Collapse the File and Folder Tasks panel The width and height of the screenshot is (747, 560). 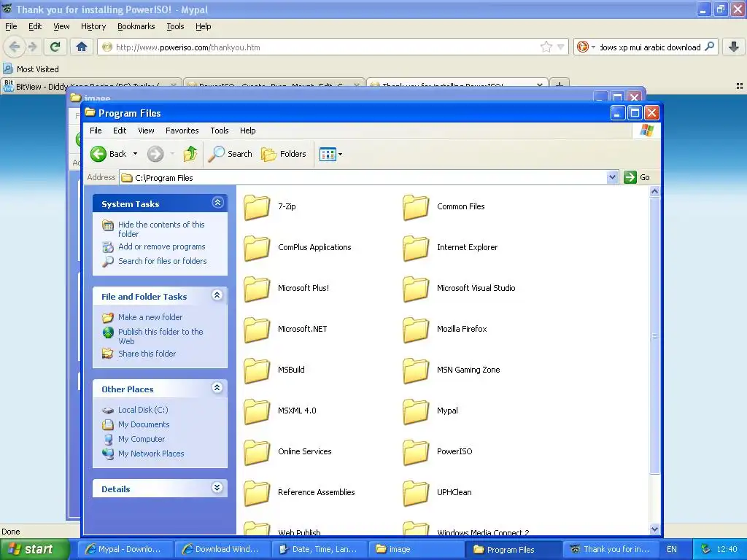tap(217, 295)
